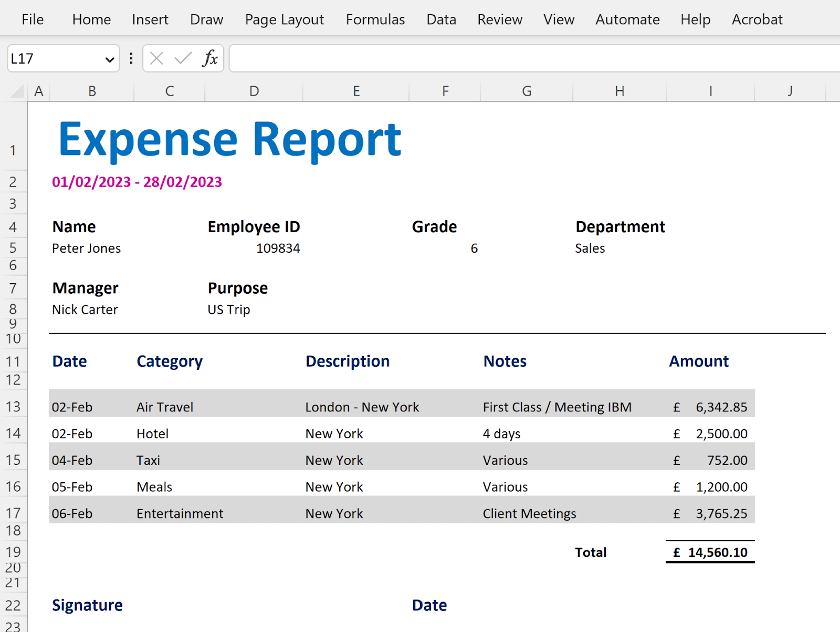Open the View tab
840x632 pixels.
click(559, 19)
